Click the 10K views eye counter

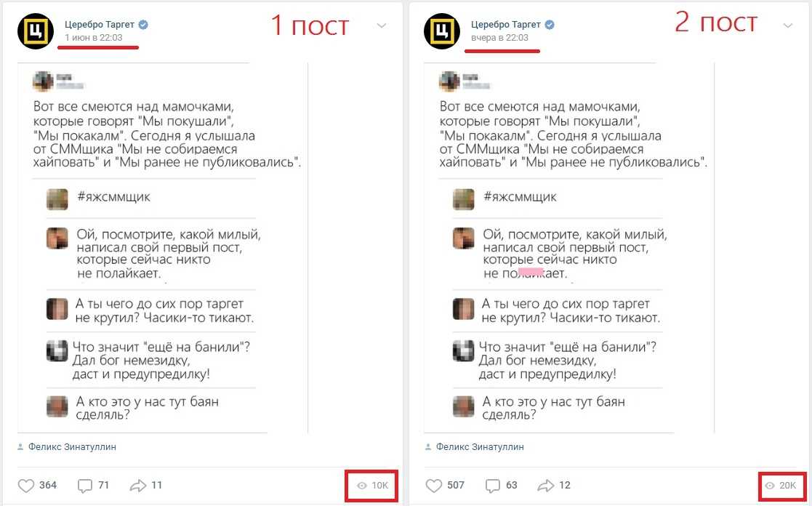tap(372, 486)
